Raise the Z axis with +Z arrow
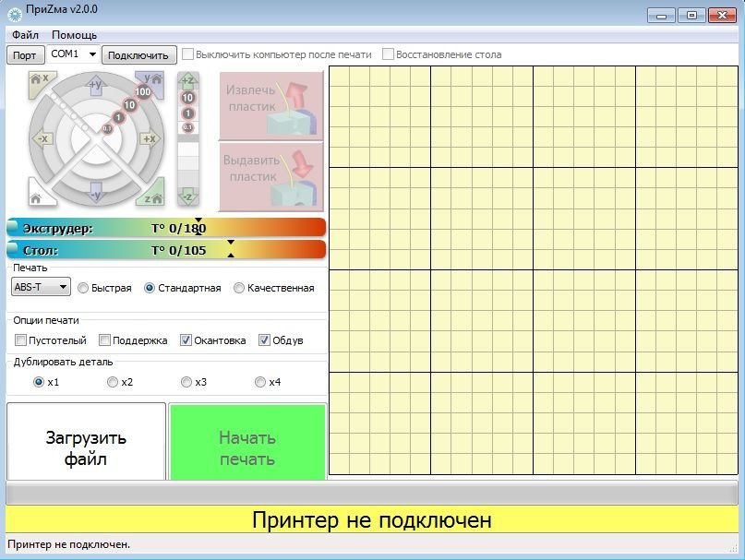This screenshot has width=745, height=560. (x=188, y=80)
